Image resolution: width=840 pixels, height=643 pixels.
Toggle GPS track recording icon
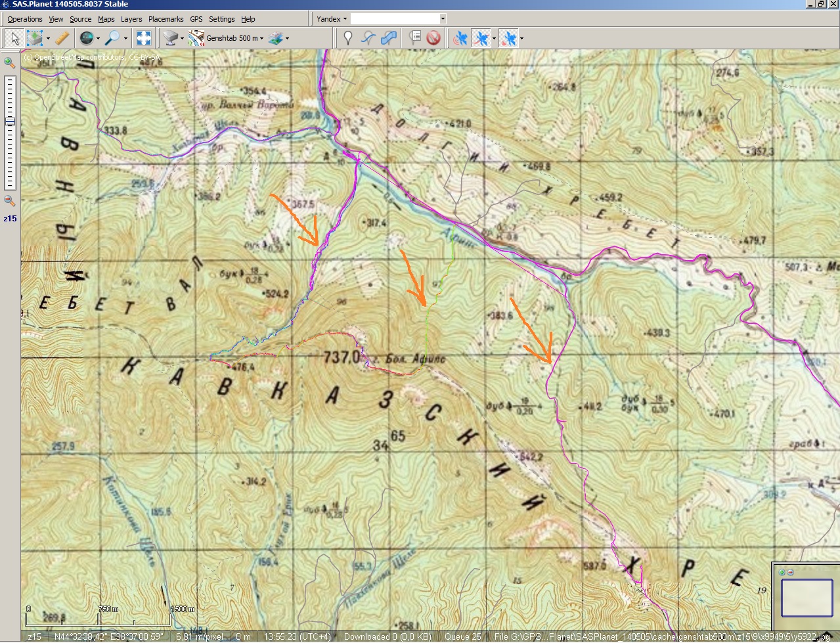[x=481, y=38]
